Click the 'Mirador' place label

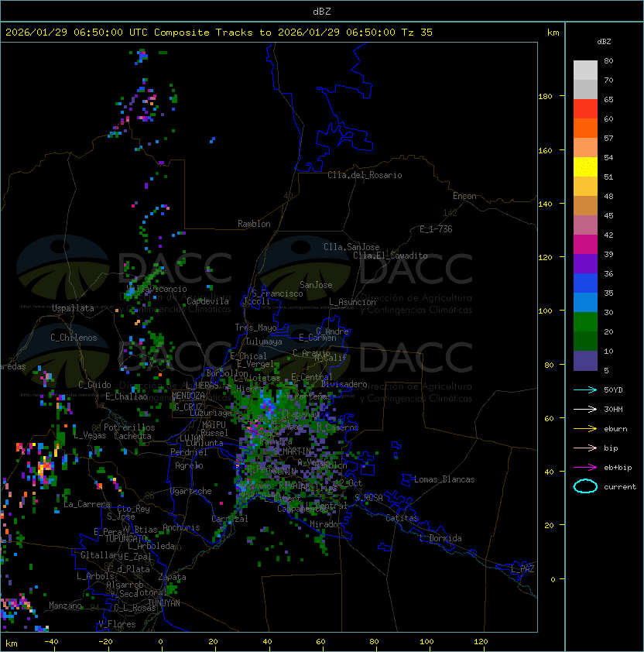coord(327,524)
